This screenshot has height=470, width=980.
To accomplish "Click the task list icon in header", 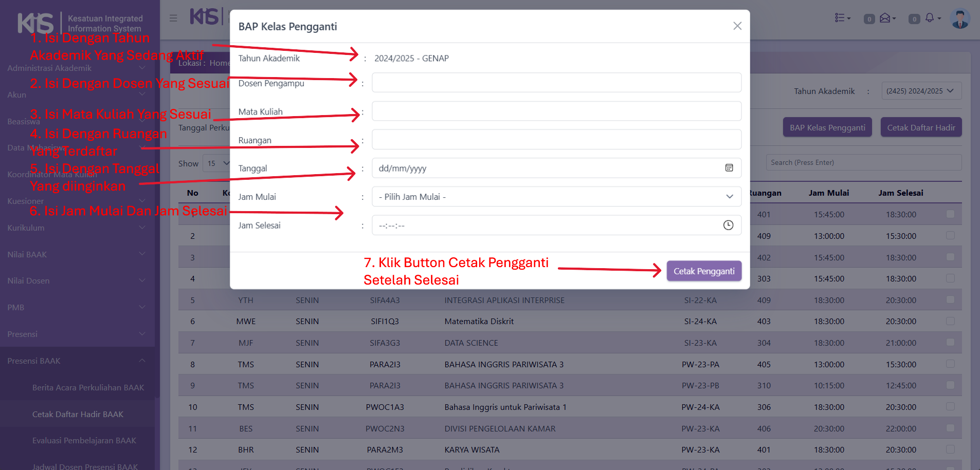I will [840, 18].
